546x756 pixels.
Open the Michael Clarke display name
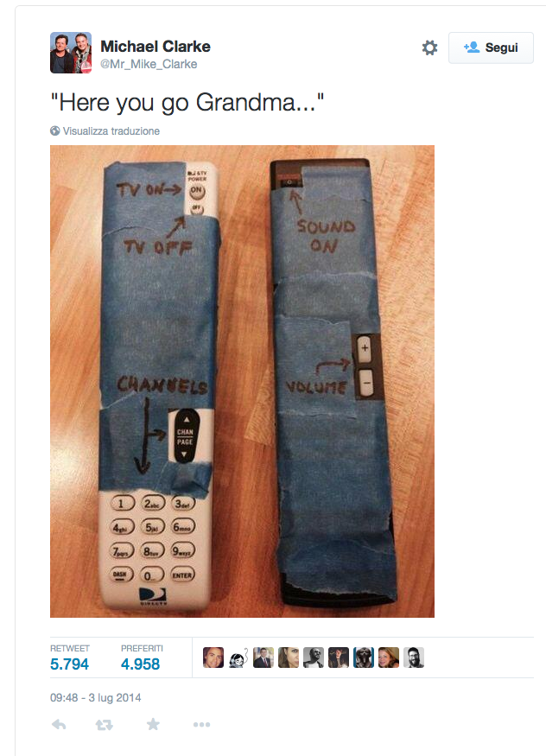(x=156, y=47)
